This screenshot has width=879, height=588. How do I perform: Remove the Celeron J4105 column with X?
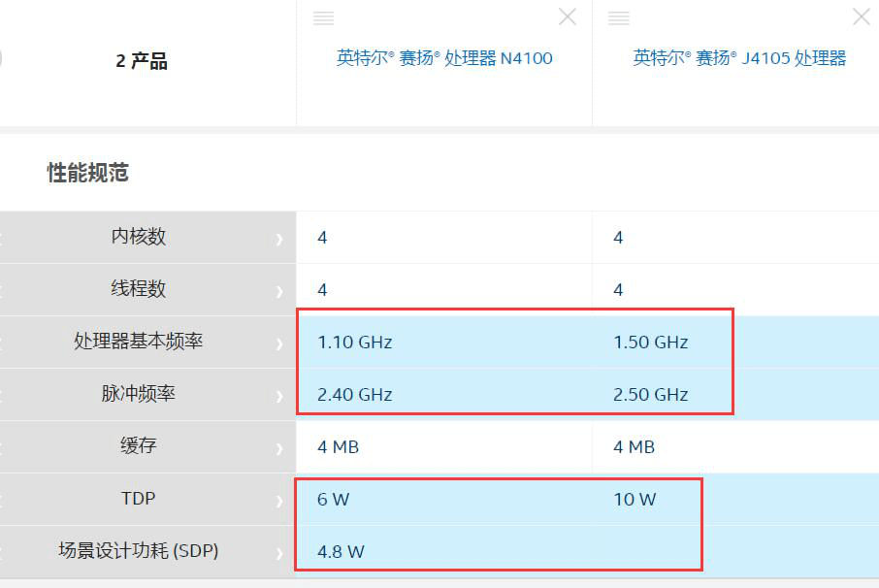click(x=862, y=16)
